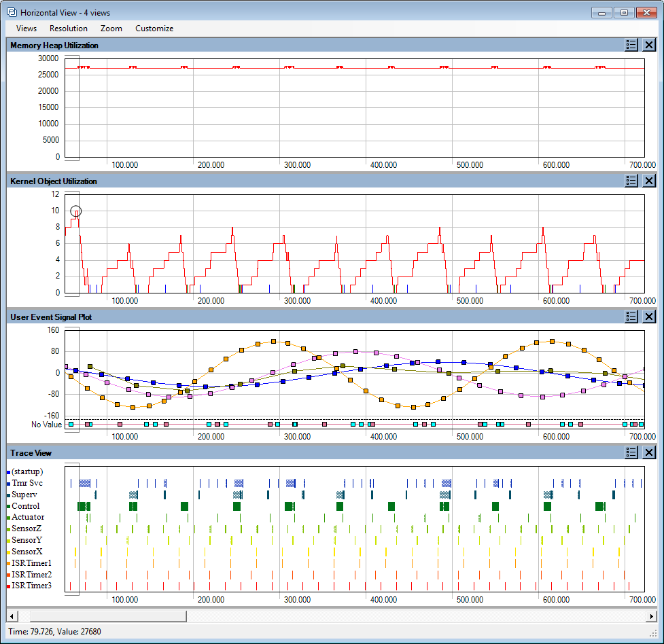
Task: Click the User Event Signal Plot title
Action: 51,317
